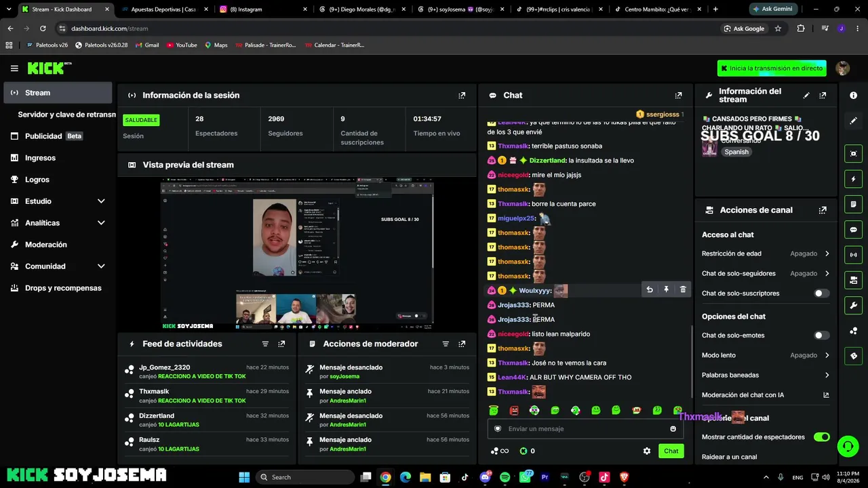
Task: Toggle Chat de solo-emotes switch
Action: pyautogui.click(x=821, y=335)
